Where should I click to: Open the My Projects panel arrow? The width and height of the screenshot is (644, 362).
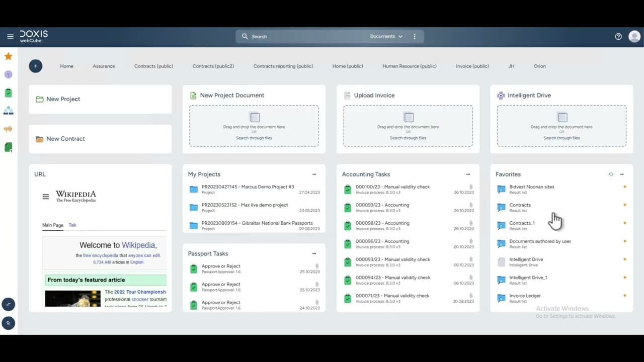click(314, 174)
